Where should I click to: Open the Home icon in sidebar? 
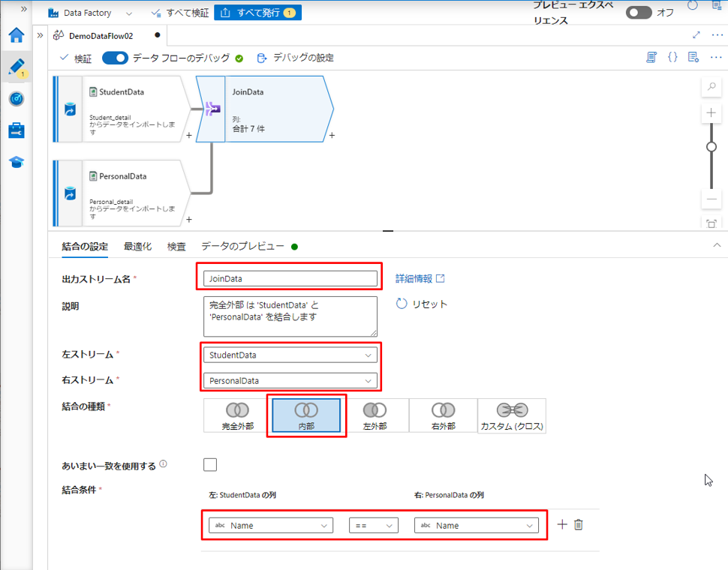tap(17, 35)
